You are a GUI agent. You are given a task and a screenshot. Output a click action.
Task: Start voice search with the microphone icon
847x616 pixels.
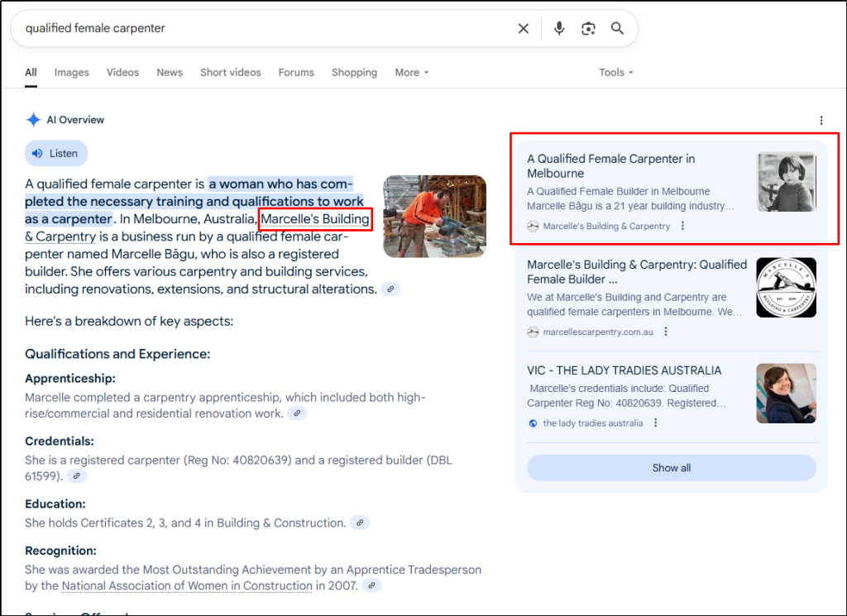click(559, 29)
